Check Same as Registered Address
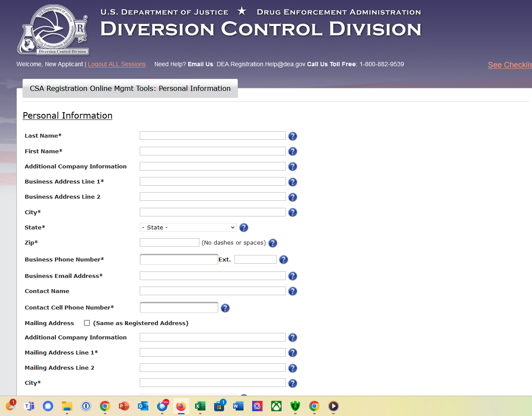This screenshot has width=532, height=416. tap(87, 322)
